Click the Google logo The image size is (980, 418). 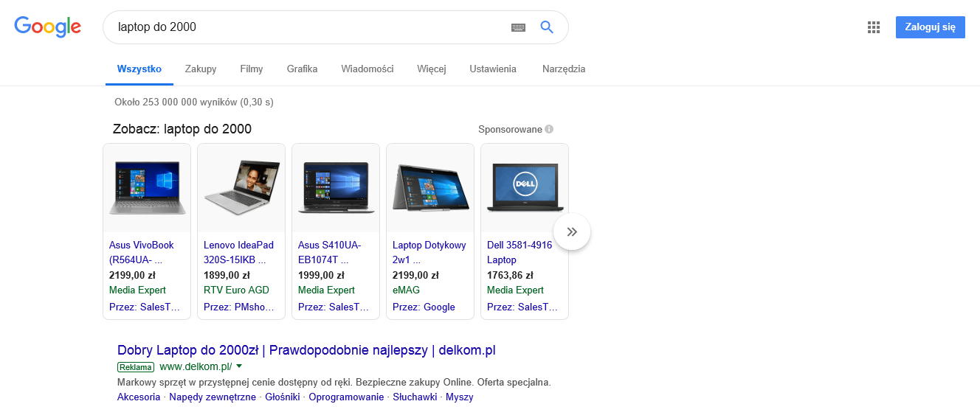click(x=47, y=27)
